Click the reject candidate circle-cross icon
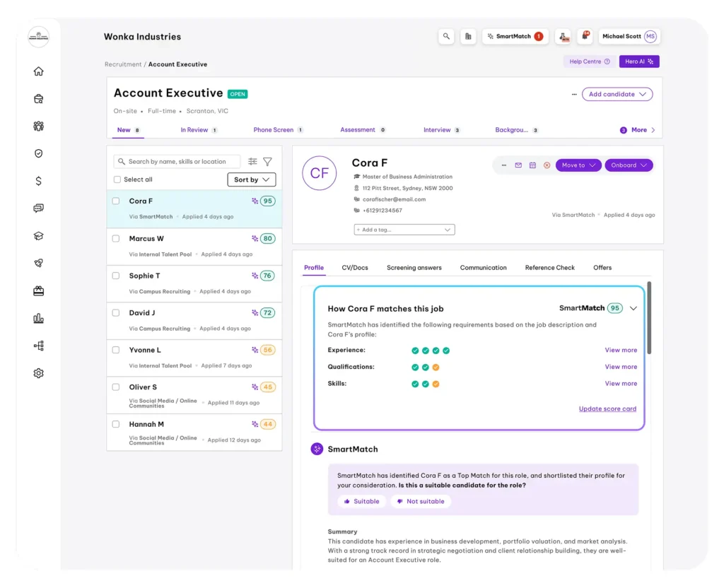This screenshot has width=724, height=588. point(546,165)
